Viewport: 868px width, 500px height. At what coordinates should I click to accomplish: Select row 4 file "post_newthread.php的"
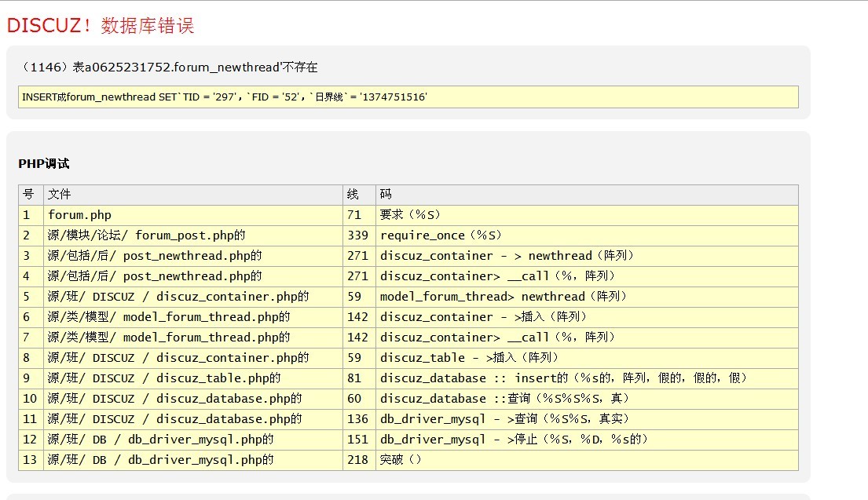(192, 276)
